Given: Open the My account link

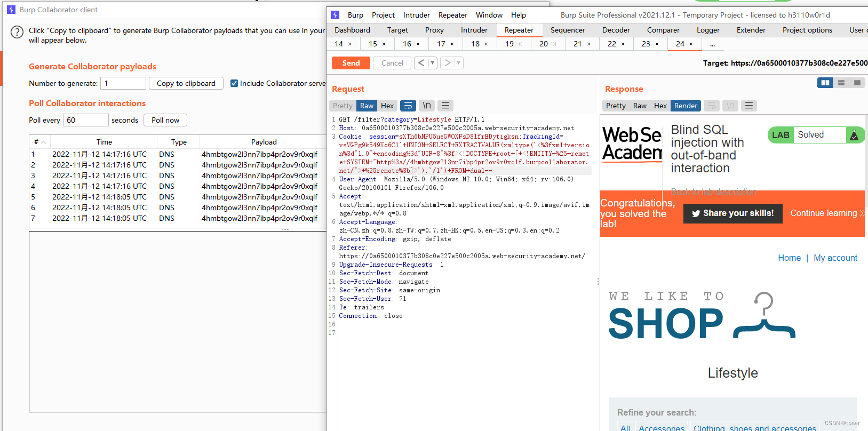Looking at the screenshot, I should [835, 258].
